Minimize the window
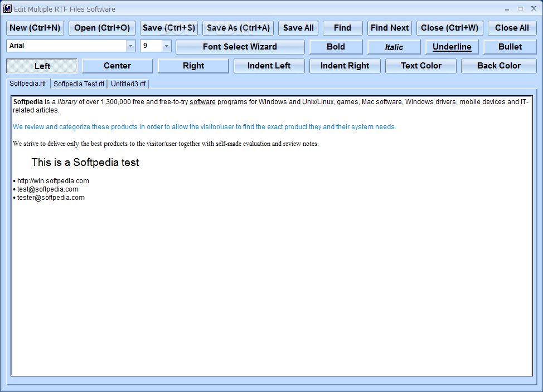 507,9
